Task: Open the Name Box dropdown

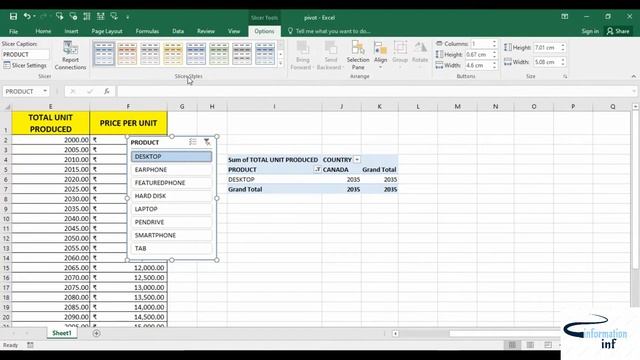Action: 45,91
